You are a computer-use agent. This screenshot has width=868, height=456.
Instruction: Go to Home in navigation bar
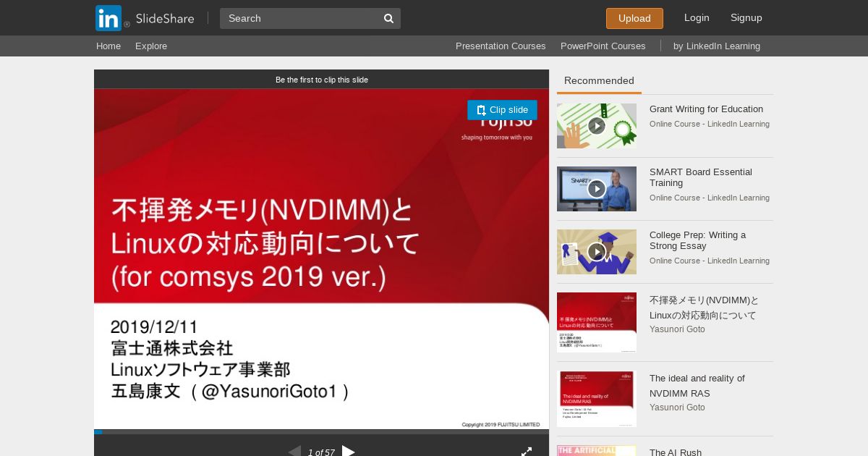click(x=109, y=46)
